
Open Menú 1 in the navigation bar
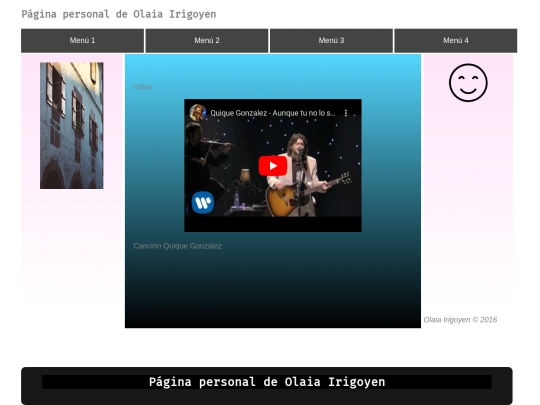click(x=82, y=41)
